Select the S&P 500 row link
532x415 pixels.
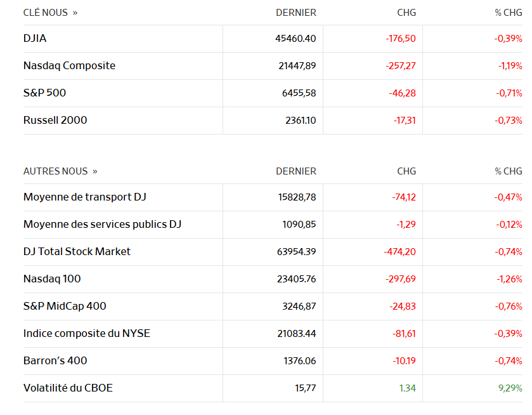tap(44, 93)
